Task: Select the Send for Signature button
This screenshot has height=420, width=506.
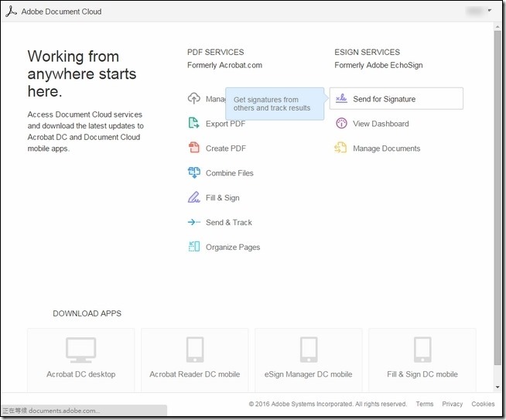Action: 396,98
